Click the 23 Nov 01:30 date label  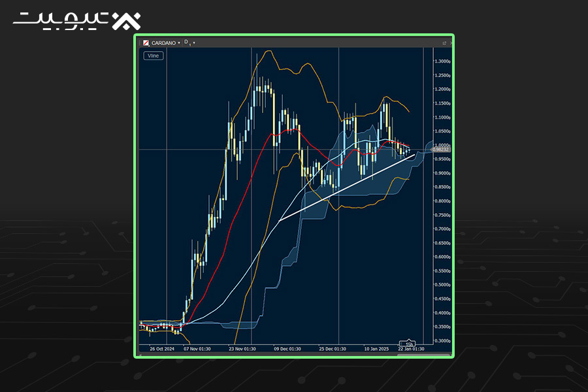tap(242, 349)
